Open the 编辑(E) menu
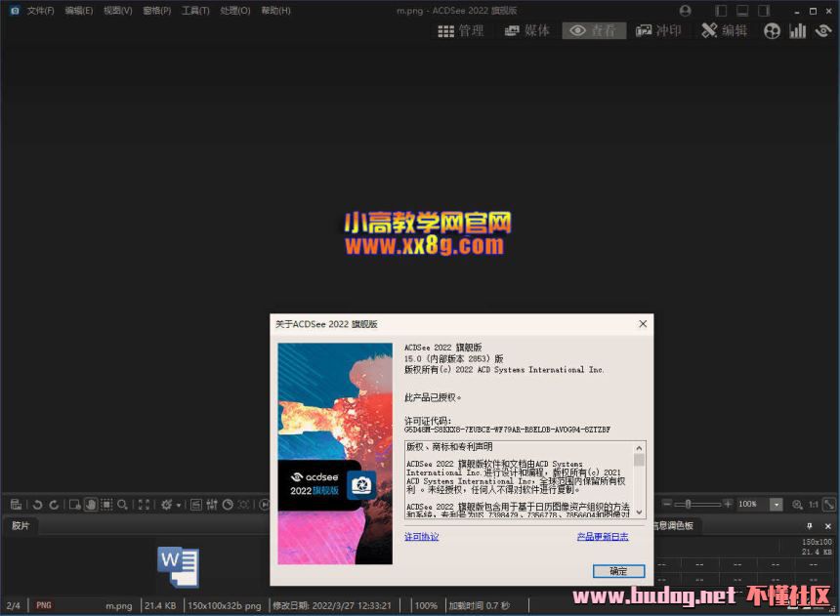The image size is (840, 616). pyautogui.click(x=79, y=10)
